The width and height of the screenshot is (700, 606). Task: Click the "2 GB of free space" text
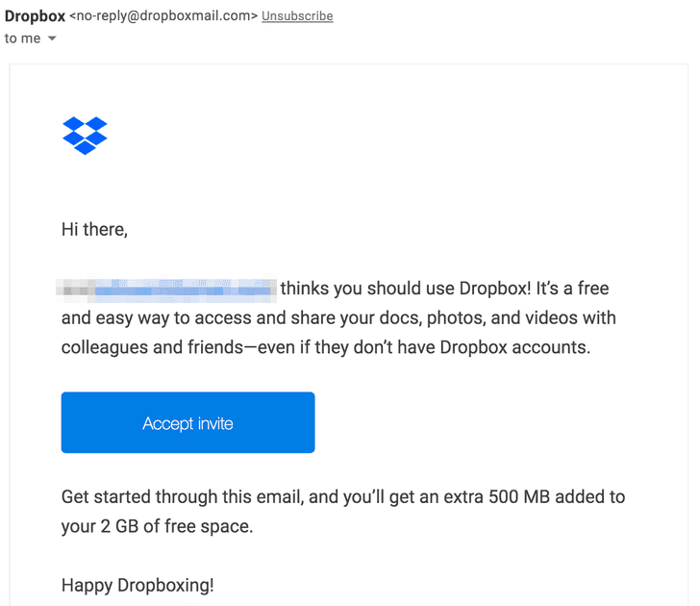(x=175, y=527)
